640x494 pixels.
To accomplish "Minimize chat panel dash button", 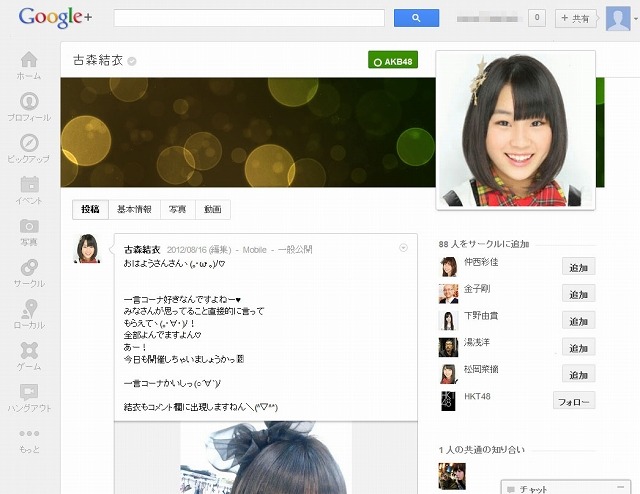I will (x=621, y=487).
